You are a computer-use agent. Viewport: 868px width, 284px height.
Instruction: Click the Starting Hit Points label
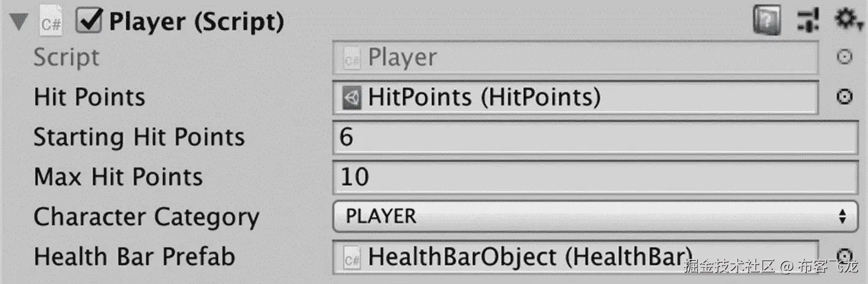pyautogui.click(x=139, y=137)
